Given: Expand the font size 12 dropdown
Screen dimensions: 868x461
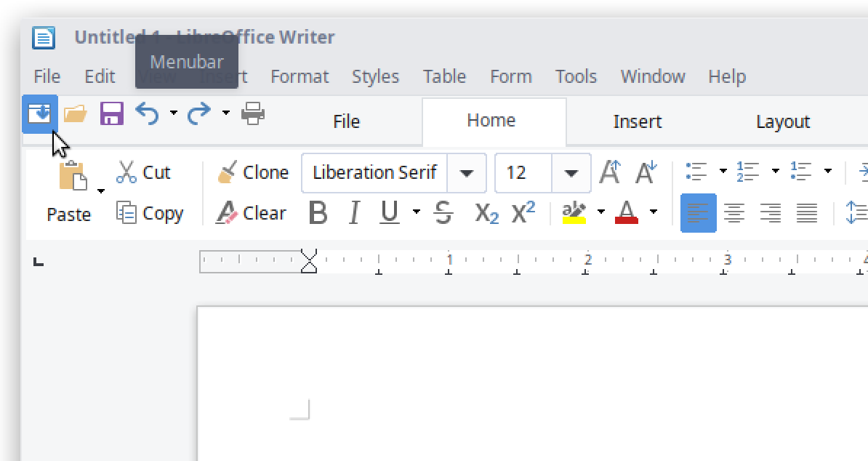Looking at the screenshot, I should (571, 173).
